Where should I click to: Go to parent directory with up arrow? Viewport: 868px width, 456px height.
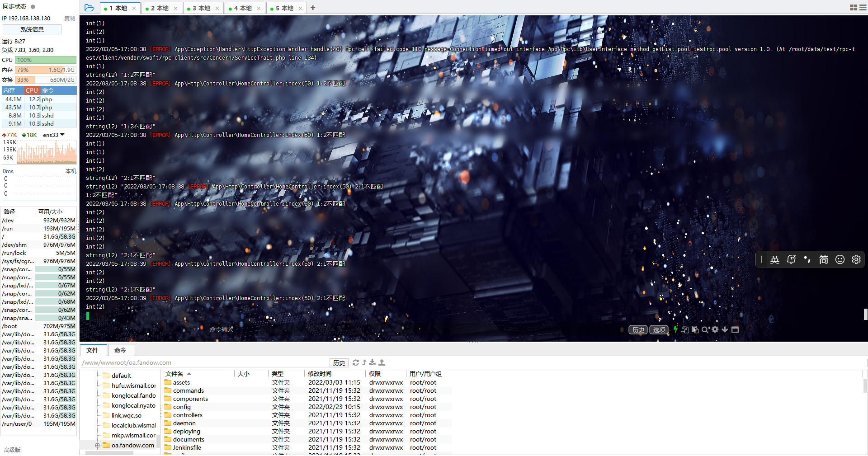click(x=364, y=362)
